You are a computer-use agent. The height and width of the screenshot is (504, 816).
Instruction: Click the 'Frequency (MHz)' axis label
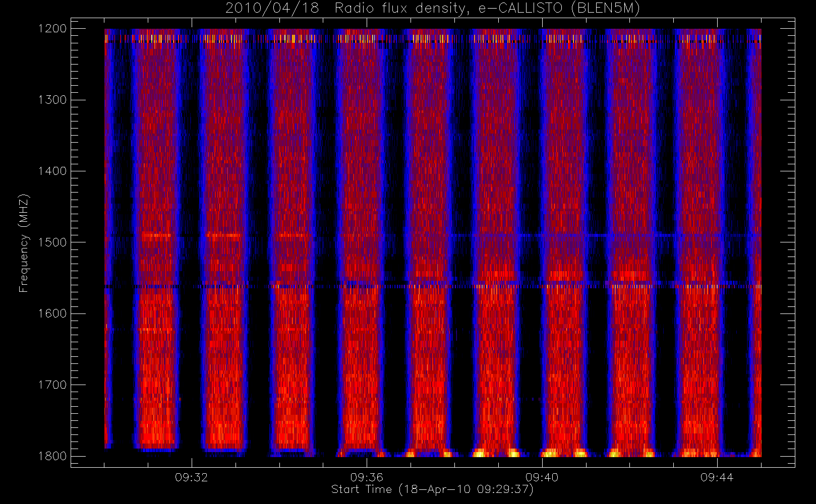pyautogui.click(x=24, y=243)
